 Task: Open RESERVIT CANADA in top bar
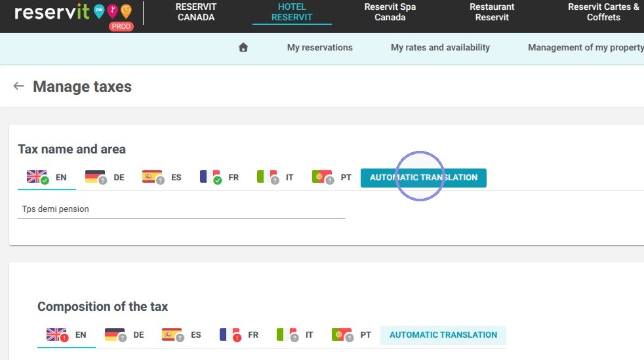tap(196, 12)
